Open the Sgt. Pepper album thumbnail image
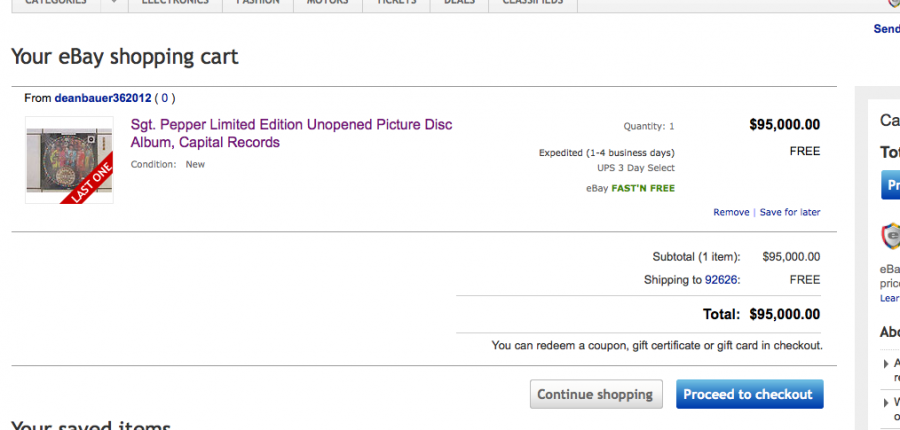The width and height of the screenshot is (900, 430). point(69,160)
